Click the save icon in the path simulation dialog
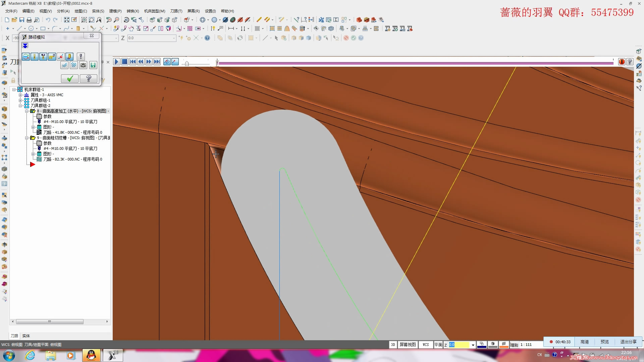This screenshot has height=362, width=644. pos(93,65)
